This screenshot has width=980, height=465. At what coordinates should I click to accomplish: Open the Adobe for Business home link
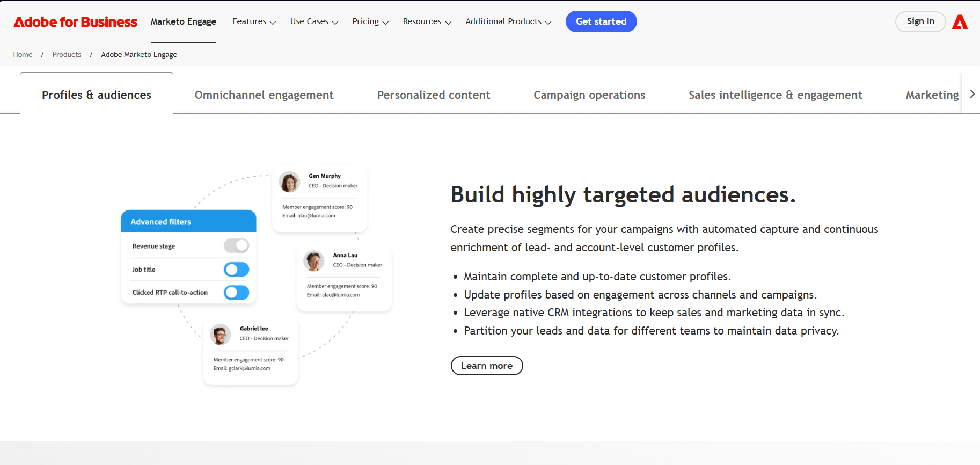pos(76,22)
